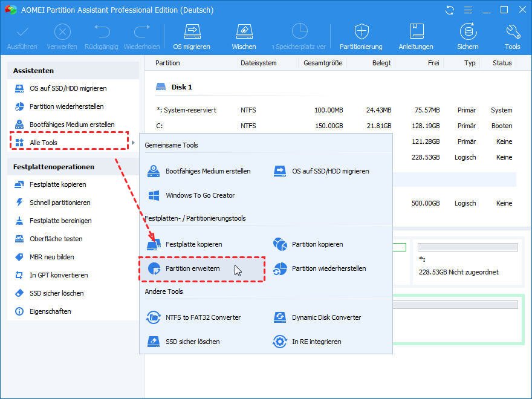Click the Status column header
This screenshot has width=532, height=399.
(x=502, y=63)
